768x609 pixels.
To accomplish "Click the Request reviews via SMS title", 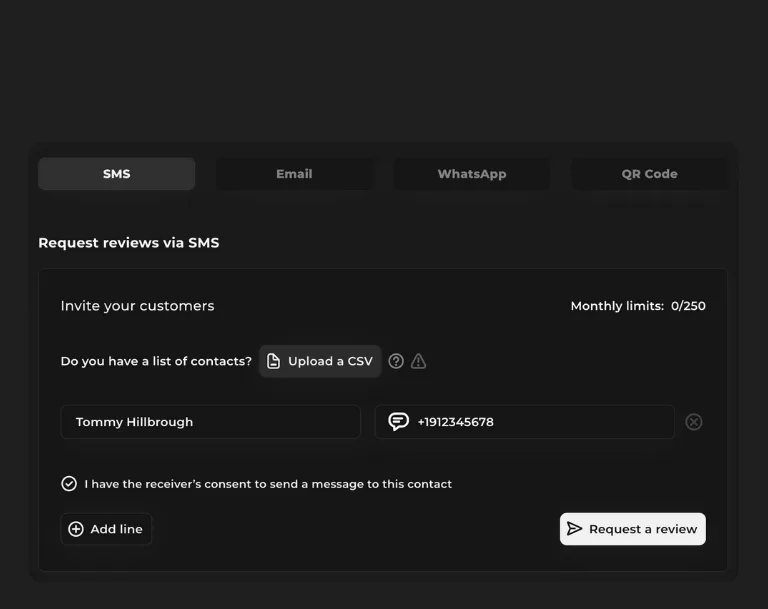I will [x=129, y=243].
